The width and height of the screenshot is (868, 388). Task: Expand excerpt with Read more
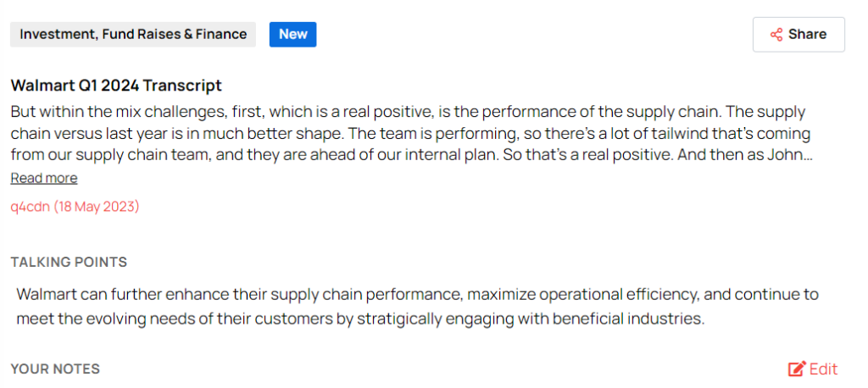pos(44,178)
